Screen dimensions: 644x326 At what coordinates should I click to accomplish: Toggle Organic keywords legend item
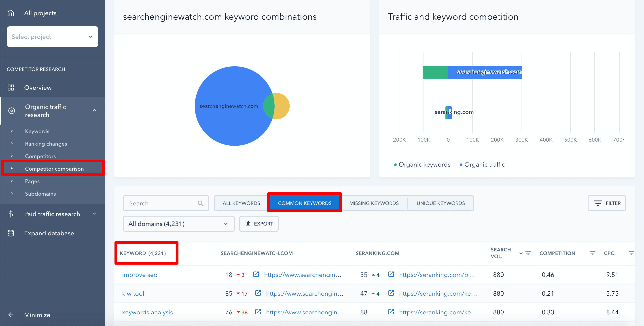tap(422, 165)
